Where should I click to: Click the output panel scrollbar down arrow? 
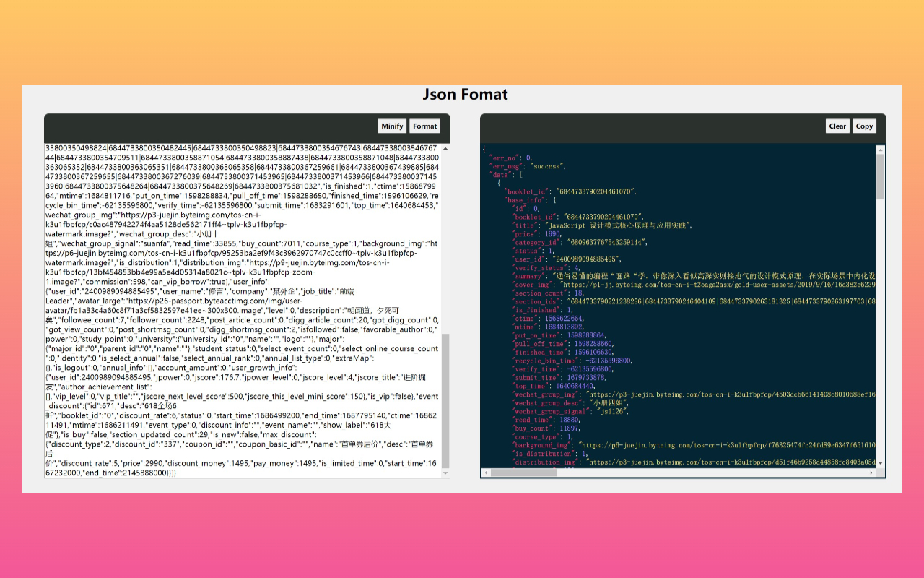(x=881, y=463)
